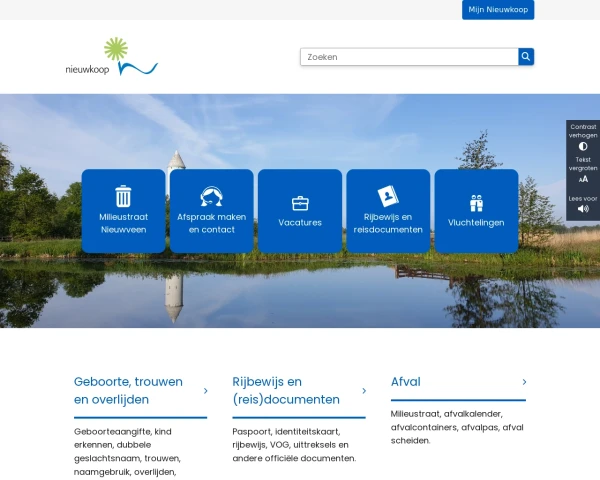Open Geboorte, trouwen en overlijden heading
600x480 pixels.
[x=128, y=390]
